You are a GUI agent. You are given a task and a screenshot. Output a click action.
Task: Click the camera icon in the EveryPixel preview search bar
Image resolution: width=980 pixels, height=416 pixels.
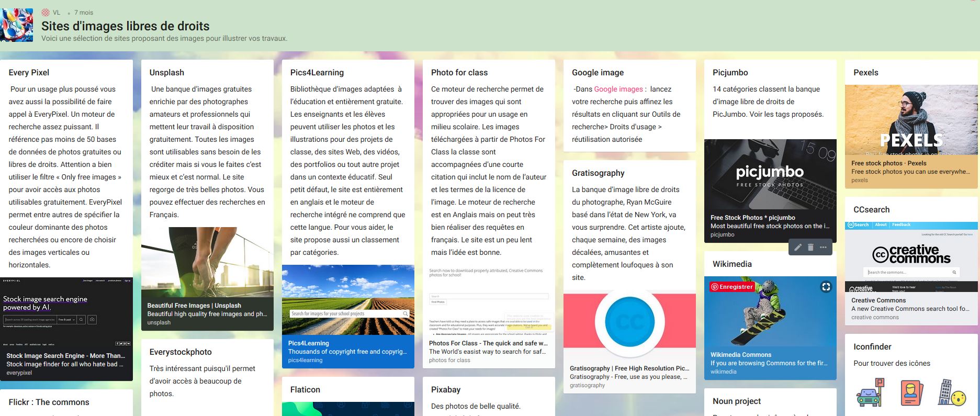coord(92,319)
